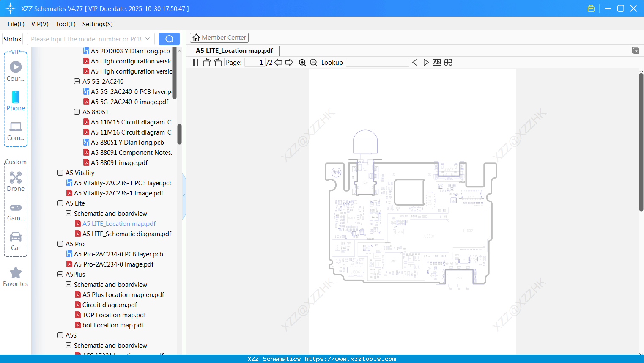The image size is (644, 363).
Task: Open the File menu
Action: pos(16,24)
